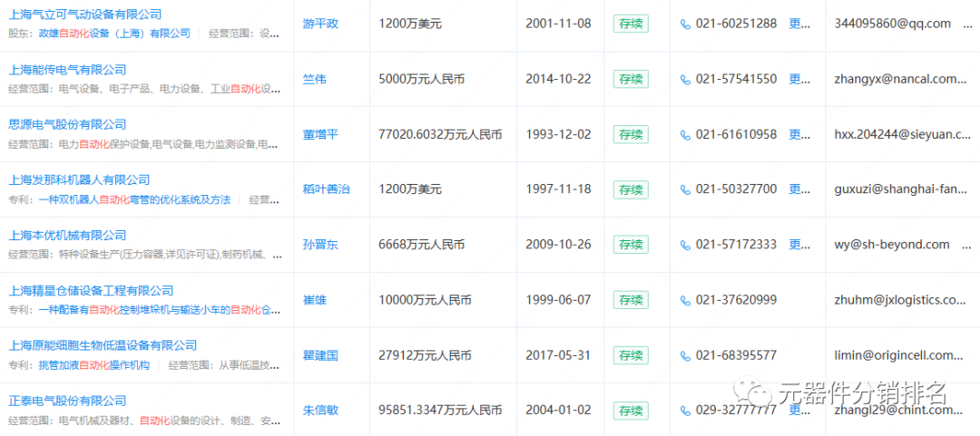Open company 正泰电气股份有限公司
This screenshot has height=436, width=980.
coord(67,401)
